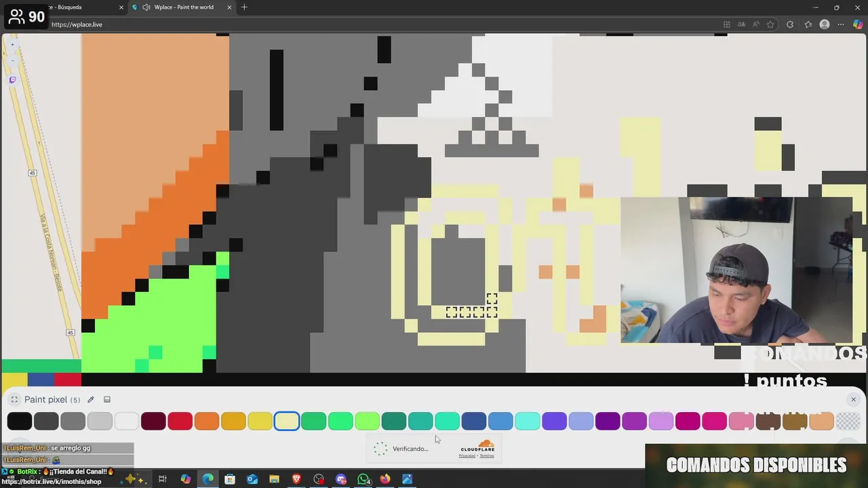Open the Cloudflare Privacidad link
The width and height of the screenshot is (868, 488).
click(467, 455)
